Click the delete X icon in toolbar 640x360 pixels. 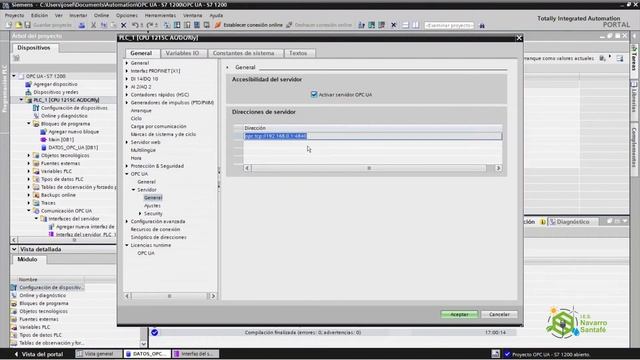[123, 25]
